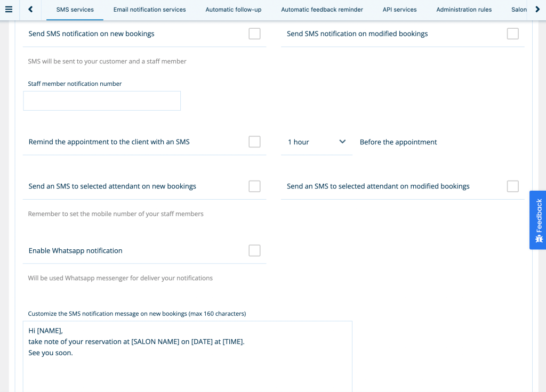546x392 pixels.
Task: Click the staff member notification number field
Action: (101, 101)
